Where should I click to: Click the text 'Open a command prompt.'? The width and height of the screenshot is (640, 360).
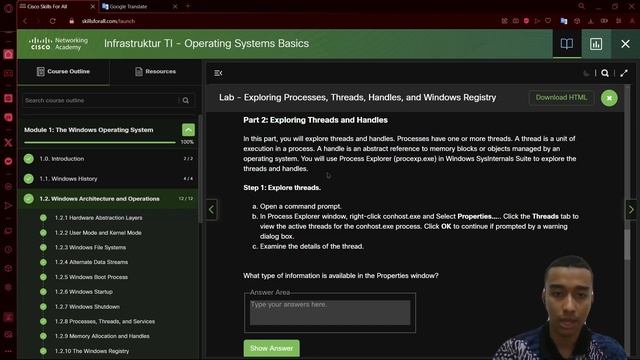tap(301, 207)
